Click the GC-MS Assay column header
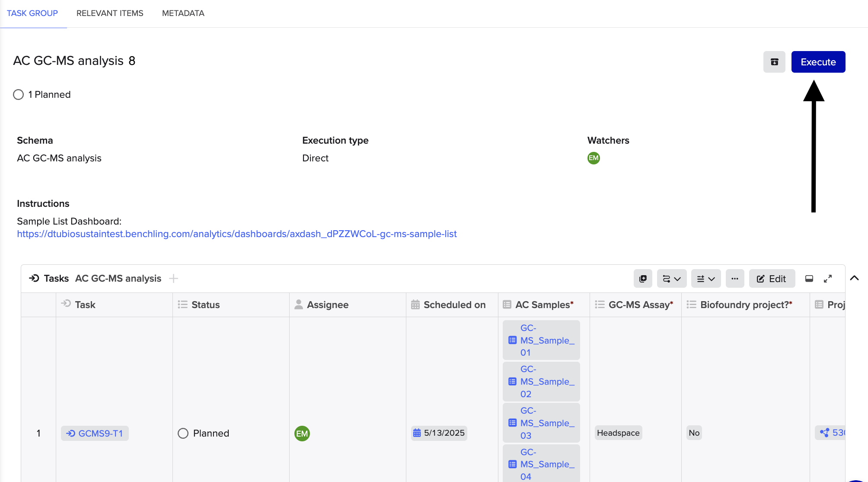Image resolution: width=868 pixels, height=482 pixels. pos(635,305)
